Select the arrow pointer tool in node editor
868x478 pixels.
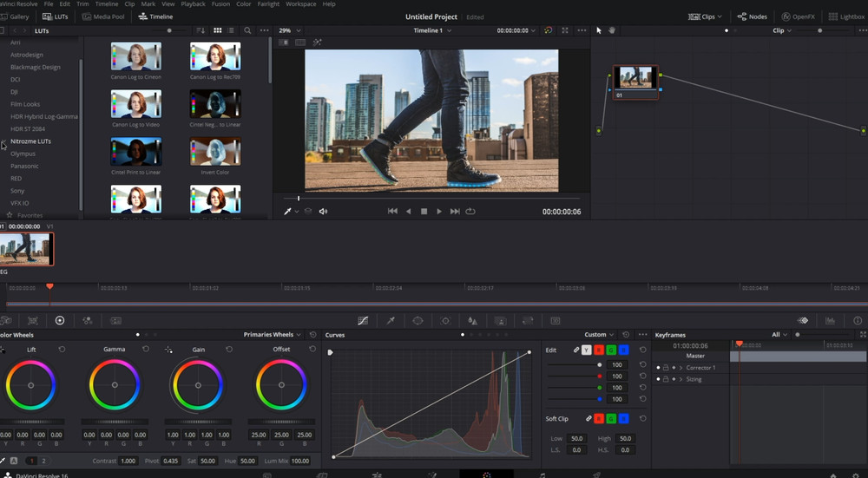click(x=598, y=30)
